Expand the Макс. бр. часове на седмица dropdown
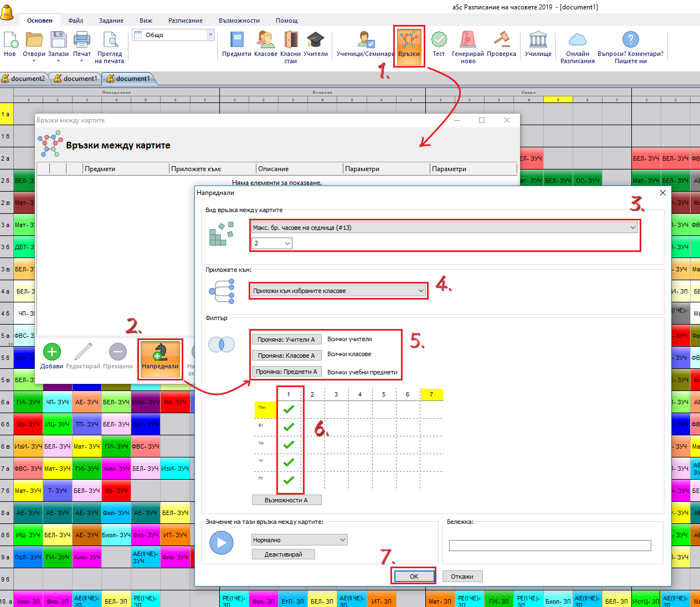Viewport: 700px width, 607px height. [632, 228]
